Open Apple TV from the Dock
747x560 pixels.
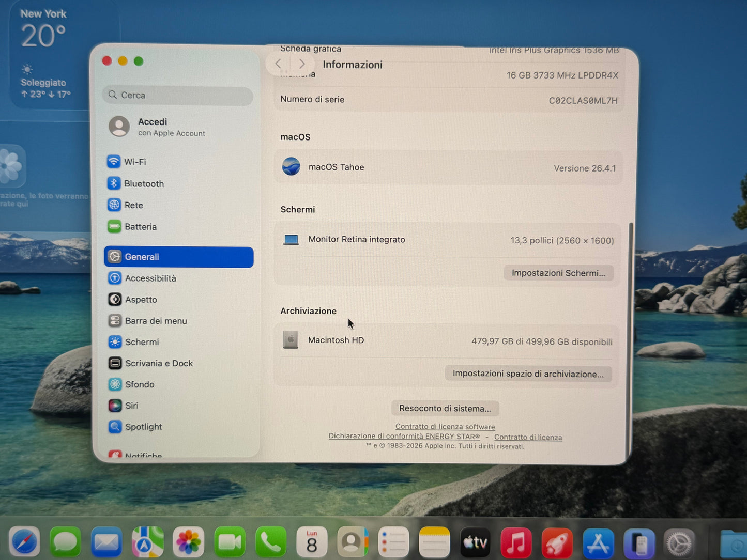click(475, 542)
